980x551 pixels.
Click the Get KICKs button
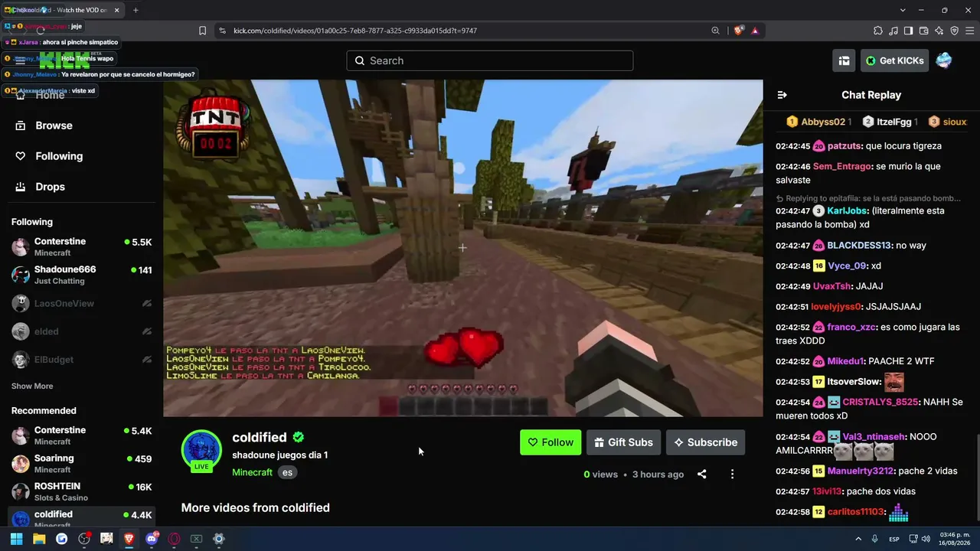tap(894, 60)
